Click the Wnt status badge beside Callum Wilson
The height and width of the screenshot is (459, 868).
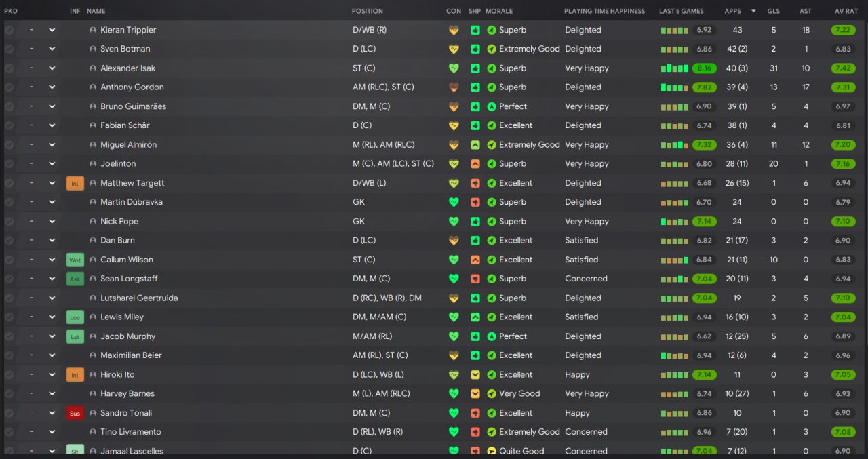[75, 260]
